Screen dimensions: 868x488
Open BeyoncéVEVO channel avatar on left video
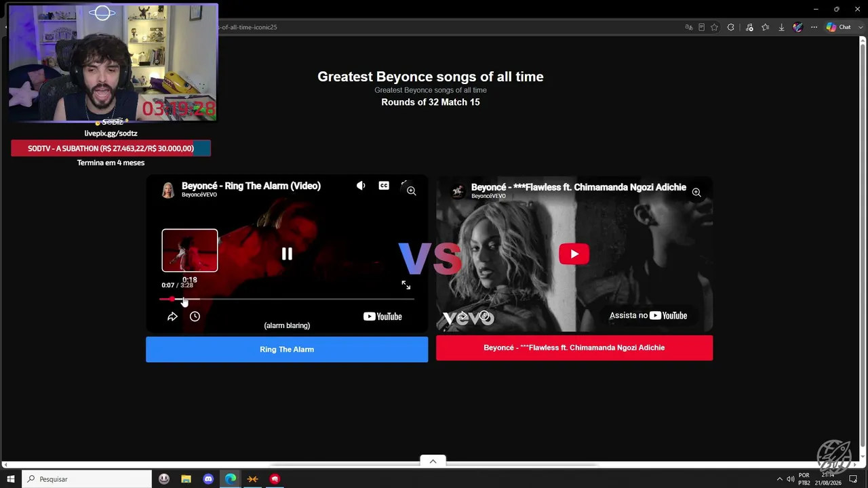[167, 190]
